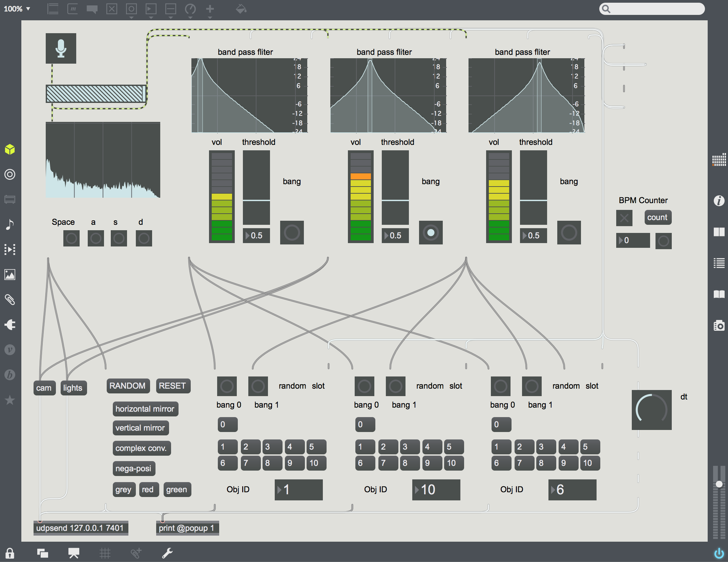Toggle the lights switch
728x562 pixels.
(73, 388)
